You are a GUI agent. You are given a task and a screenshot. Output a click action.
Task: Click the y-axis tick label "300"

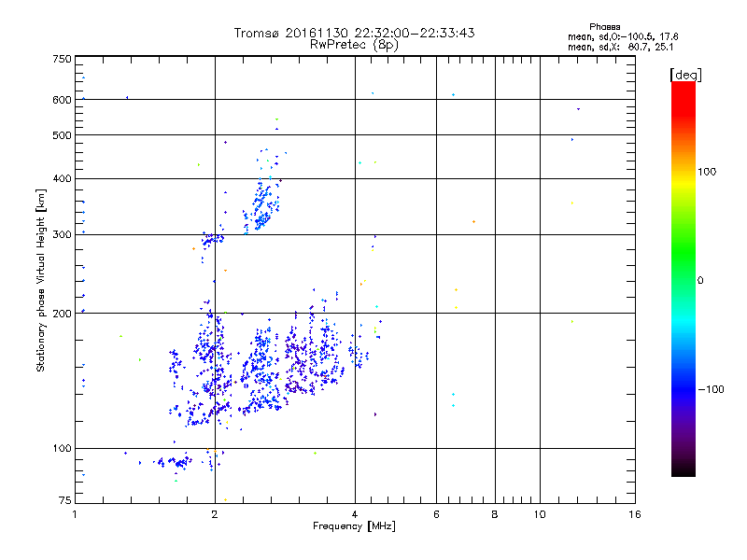pyautogui.click(x=62, y=235)
